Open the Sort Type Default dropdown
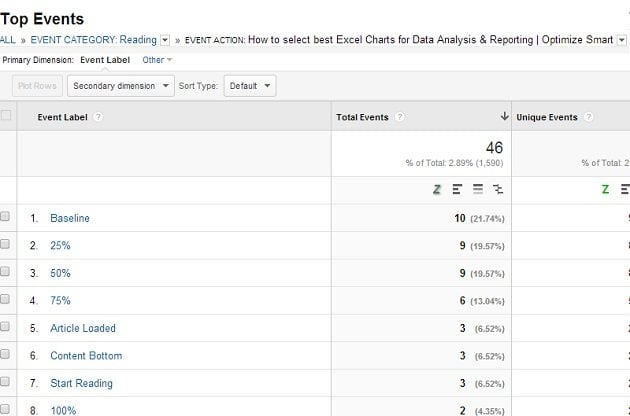The width and height of the screenshot is (630, 416). pos(250,86)
